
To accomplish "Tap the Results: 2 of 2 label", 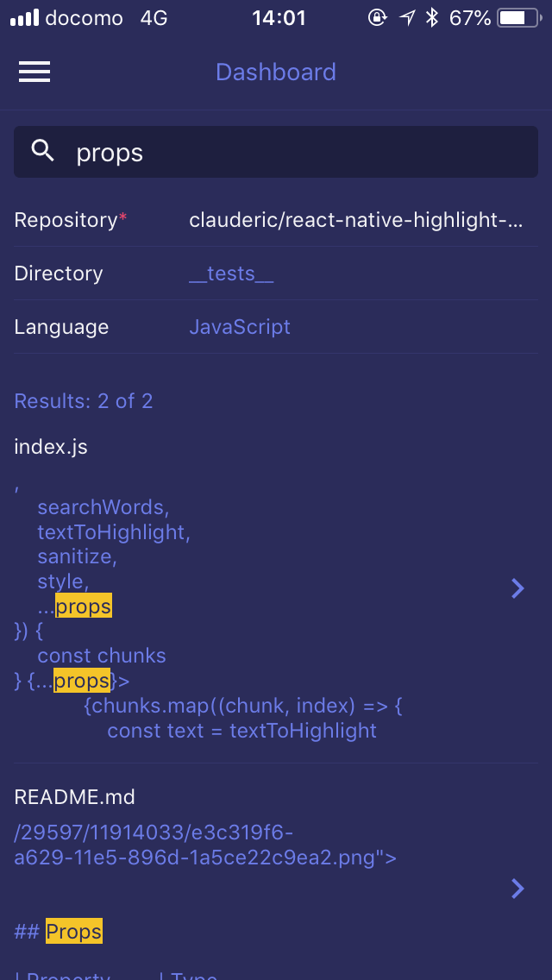I will click(x=84, y=401).
